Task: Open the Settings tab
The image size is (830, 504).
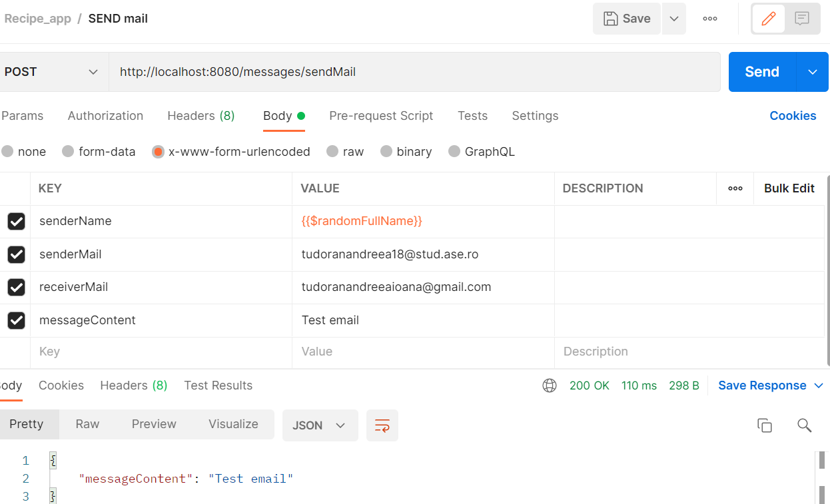Action: click(535, 116)
